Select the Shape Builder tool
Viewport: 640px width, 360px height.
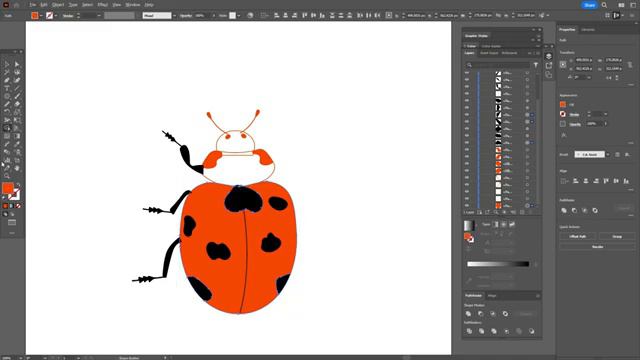pyautogui.click(x=7, y=128)
